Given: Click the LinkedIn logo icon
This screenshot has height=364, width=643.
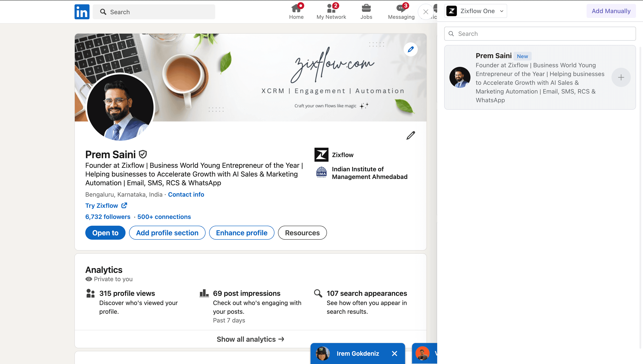Looking at the screenshot, I should click(x=82, y=12).
